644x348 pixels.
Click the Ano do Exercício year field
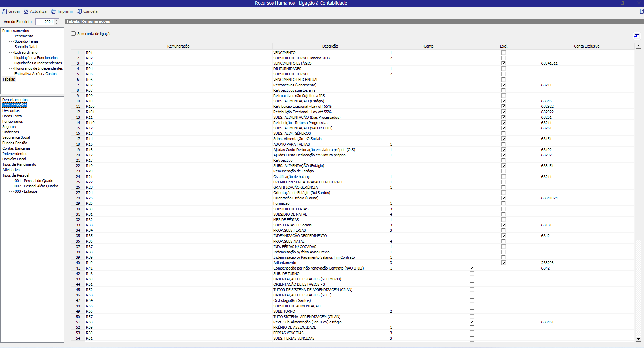point(45,22)
